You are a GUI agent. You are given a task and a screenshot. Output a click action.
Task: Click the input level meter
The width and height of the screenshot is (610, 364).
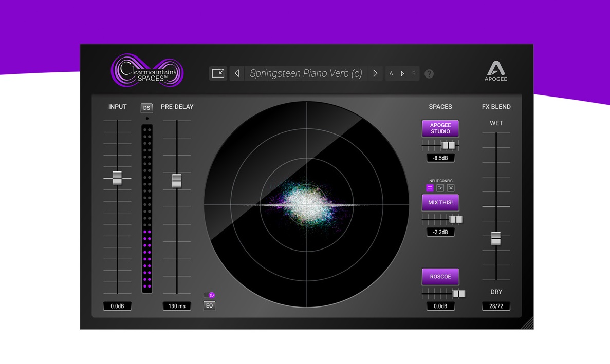point(147,208)
